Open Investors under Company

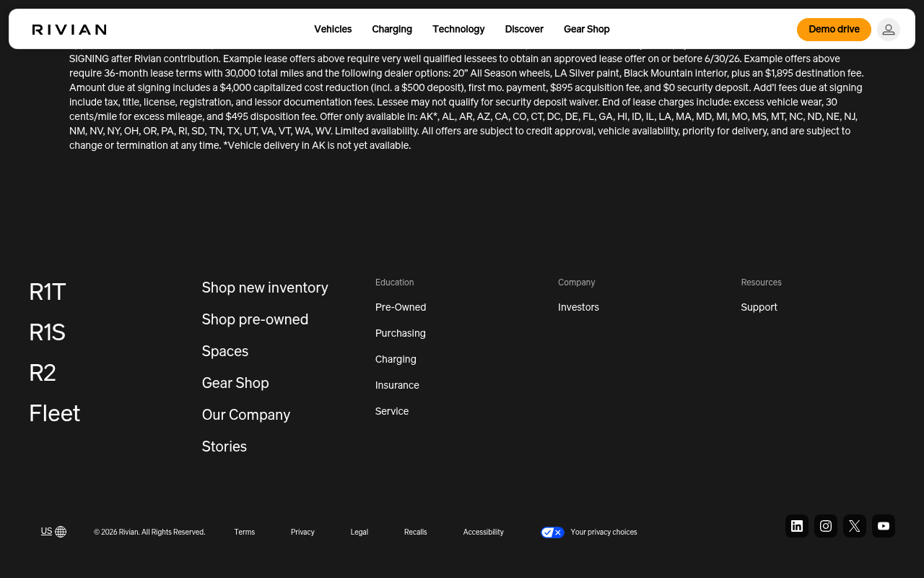coord(578,307)
